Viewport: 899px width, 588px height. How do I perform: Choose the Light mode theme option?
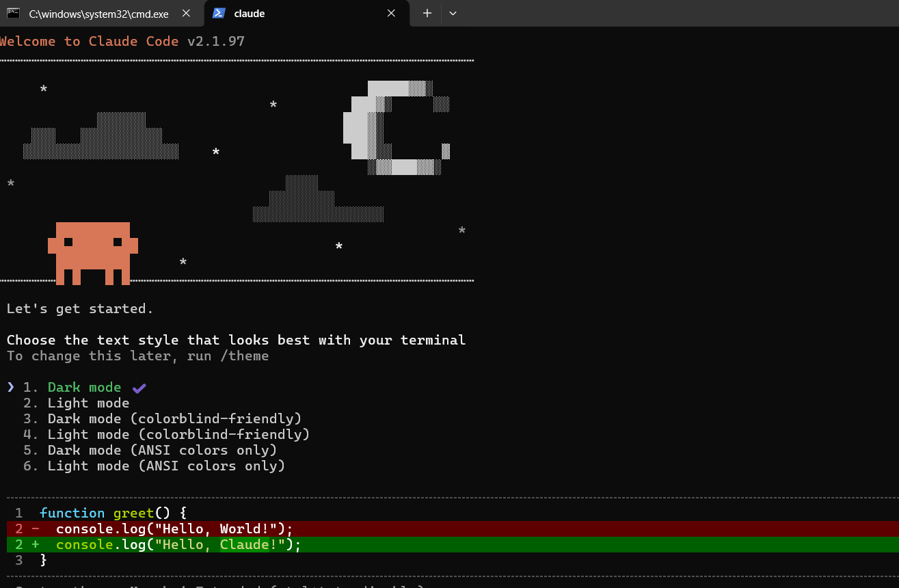click(76, 403)
